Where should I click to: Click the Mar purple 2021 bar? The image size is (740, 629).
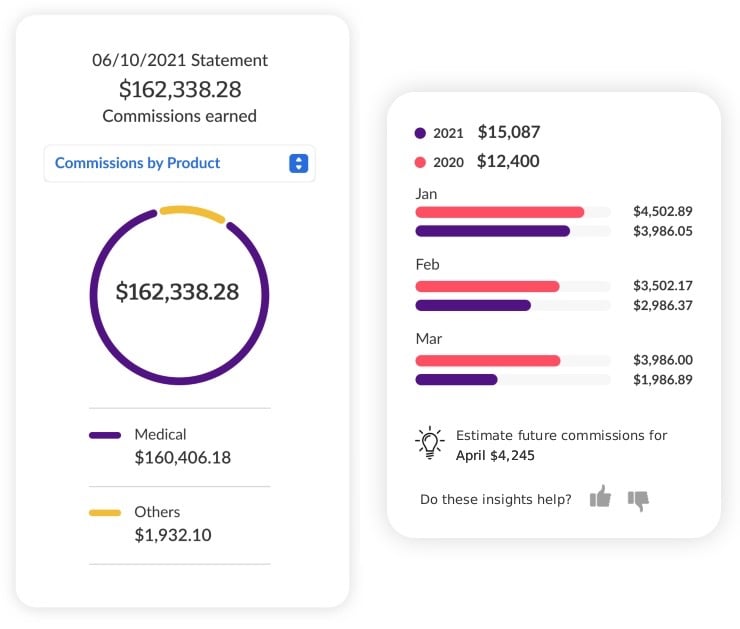tap(456, 379)
